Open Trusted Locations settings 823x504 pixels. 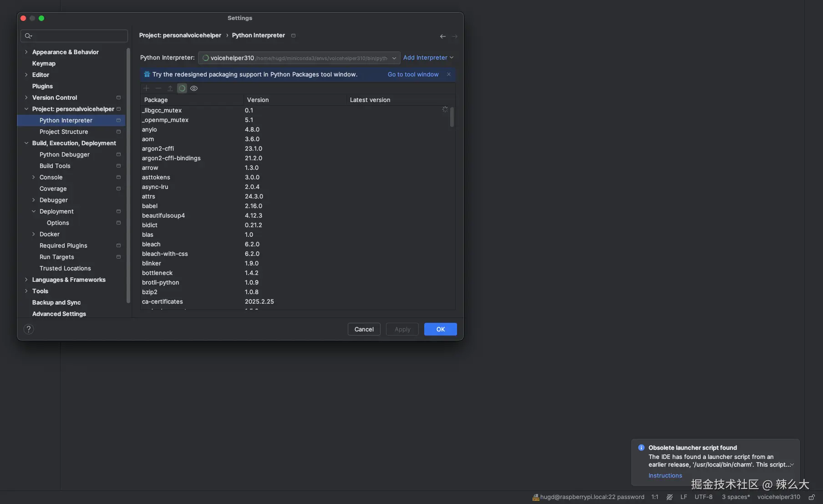tap(65, 268)
